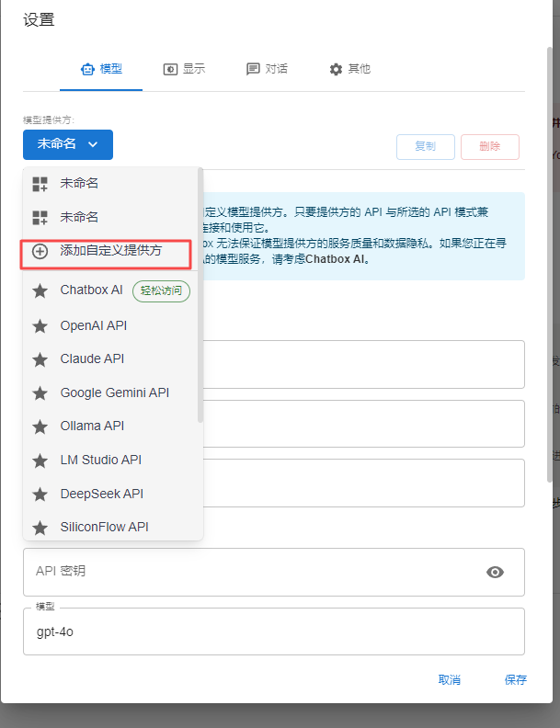This screenshot has width=560, height=728.
Task: Click the robot icon on the 模型 tab
Action: [87, 69]
